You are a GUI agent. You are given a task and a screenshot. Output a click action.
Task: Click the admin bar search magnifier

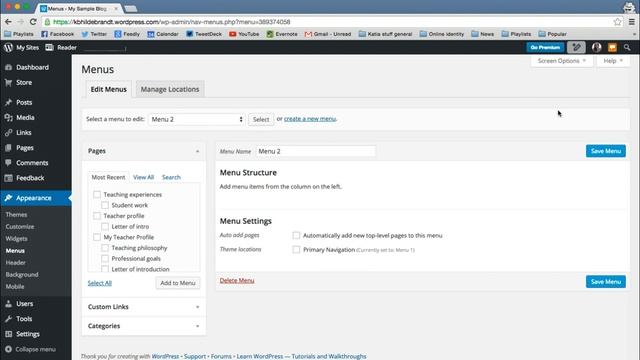[627, 47]
